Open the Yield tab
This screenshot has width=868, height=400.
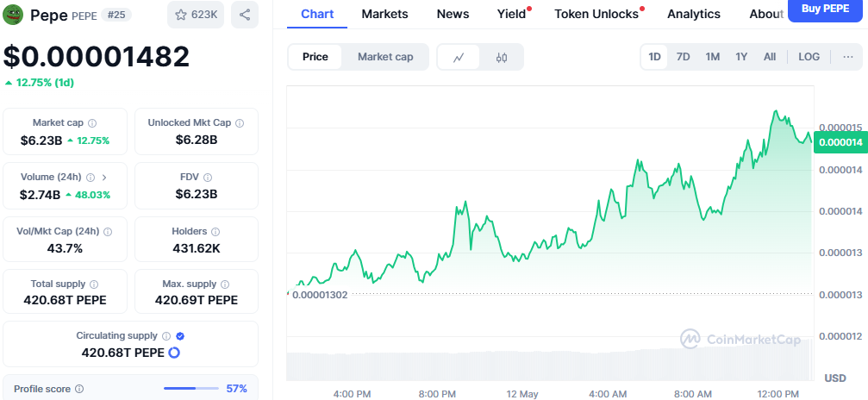pos(511,14)
